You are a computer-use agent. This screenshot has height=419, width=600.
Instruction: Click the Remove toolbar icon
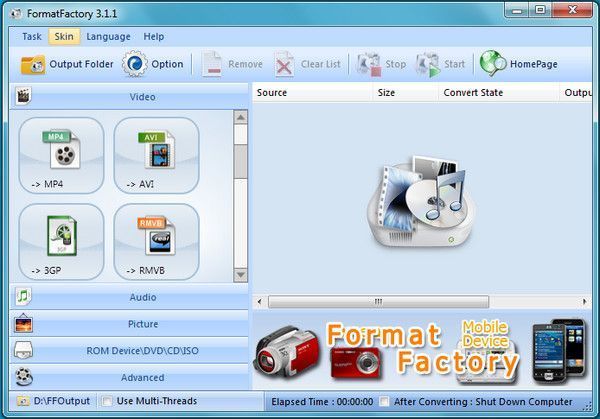[212, 64]
